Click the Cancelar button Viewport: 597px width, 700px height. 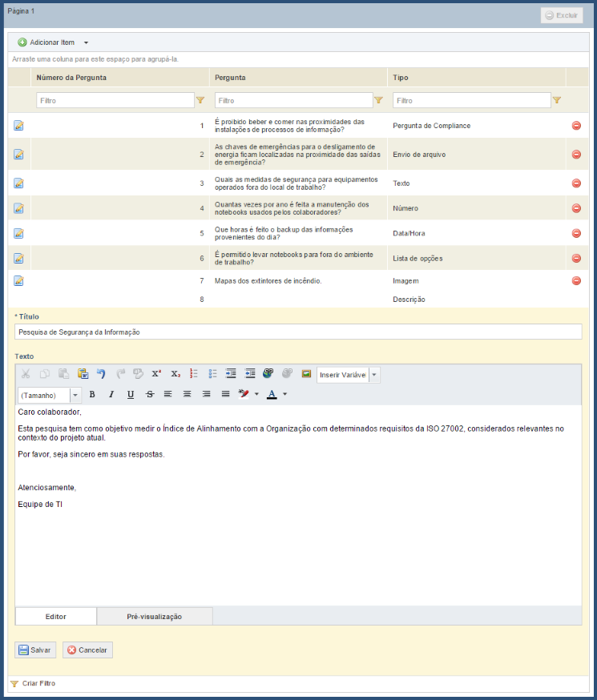point(87,650)
